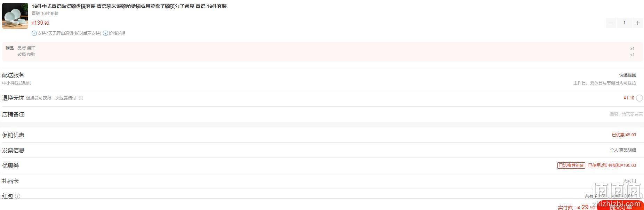This screenshot has width=644, height=210.
Task: Click the 7-day return policy icon
Action: [34, 33]
